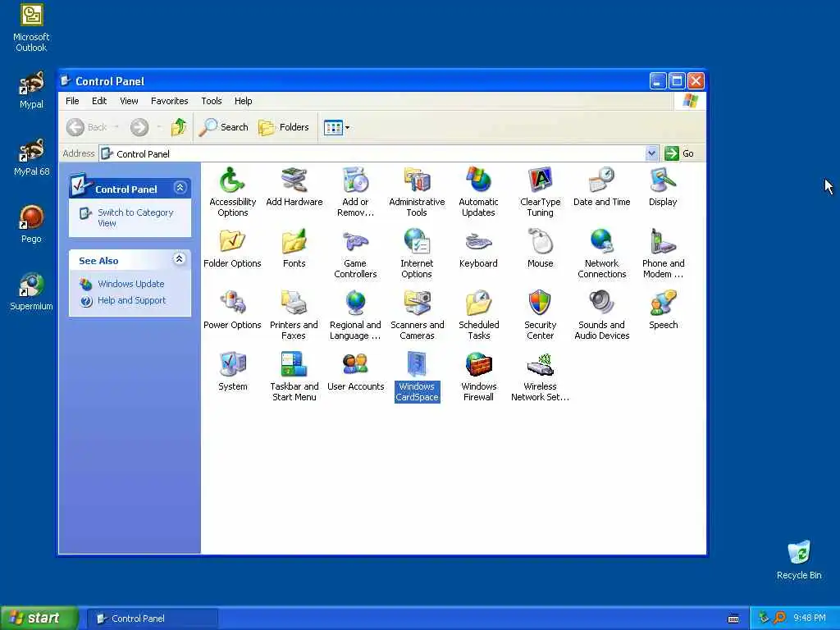Screen dimensions: 840x630
Task: Select Phone and Modem Options icon
Action: [x=663, y=253]
